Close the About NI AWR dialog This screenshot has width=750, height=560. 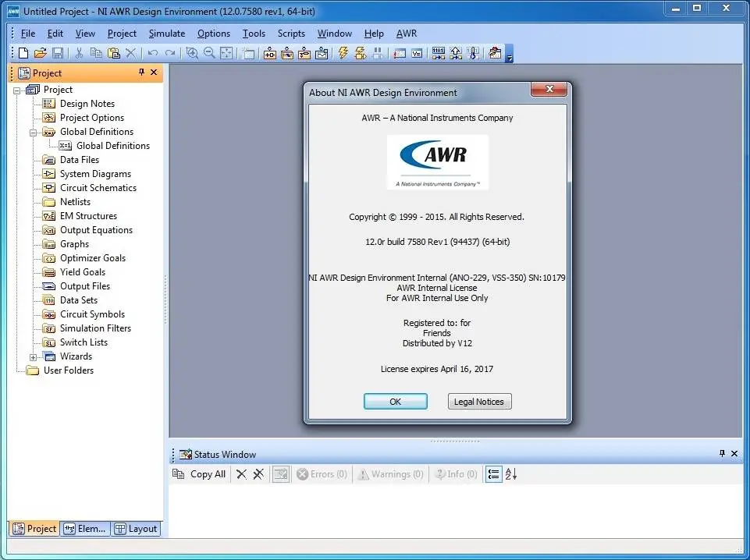pos(549,90)
